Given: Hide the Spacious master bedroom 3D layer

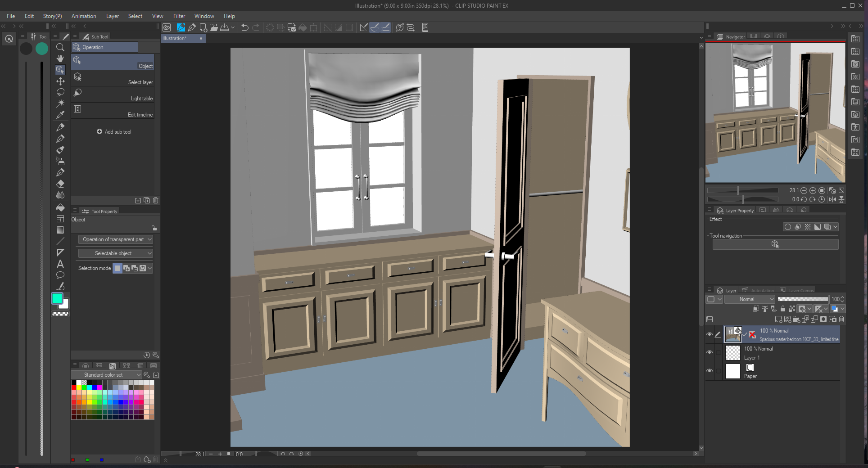Looking at the screenshot, I should (x=710, y=334).
